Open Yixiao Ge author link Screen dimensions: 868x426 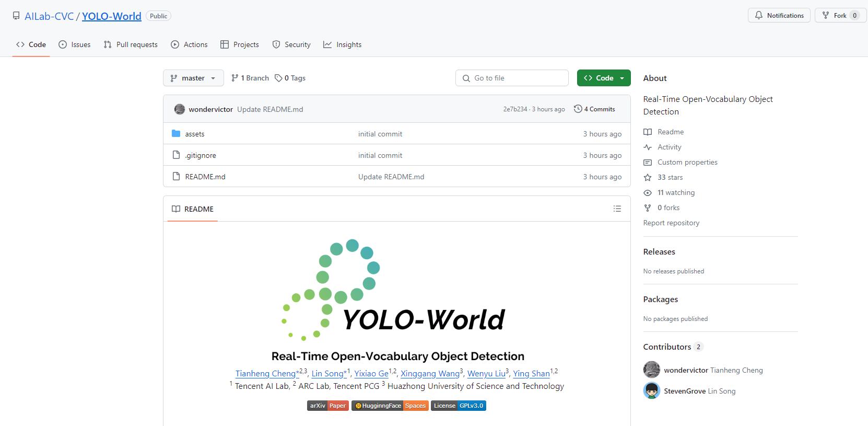point(371,373)
